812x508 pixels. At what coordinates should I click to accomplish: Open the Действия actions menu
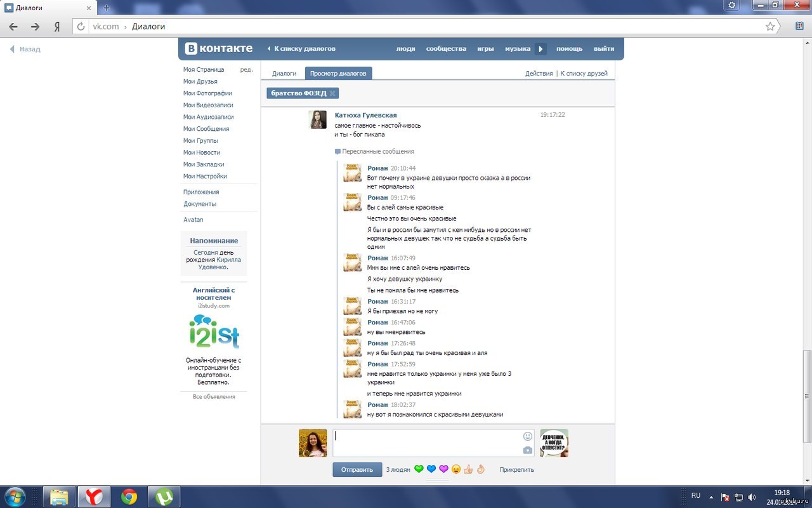[x=539, y=74]
